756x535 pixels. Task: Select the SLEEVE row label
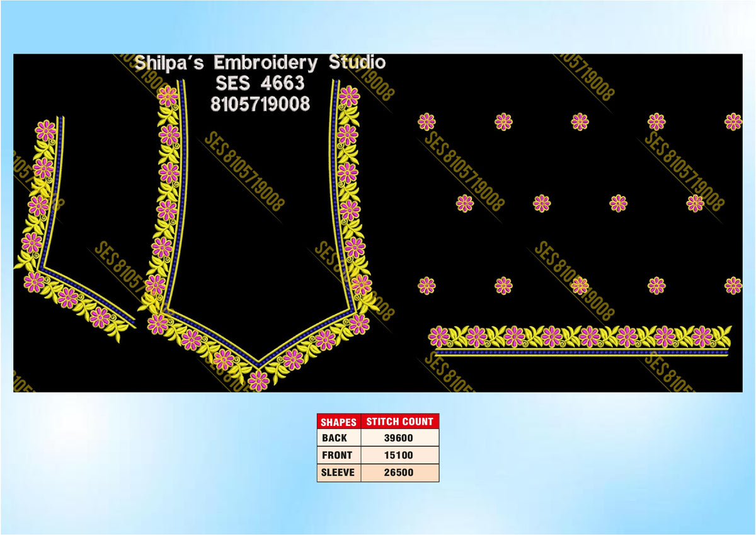pyautogui.click(x=338, y=473)
